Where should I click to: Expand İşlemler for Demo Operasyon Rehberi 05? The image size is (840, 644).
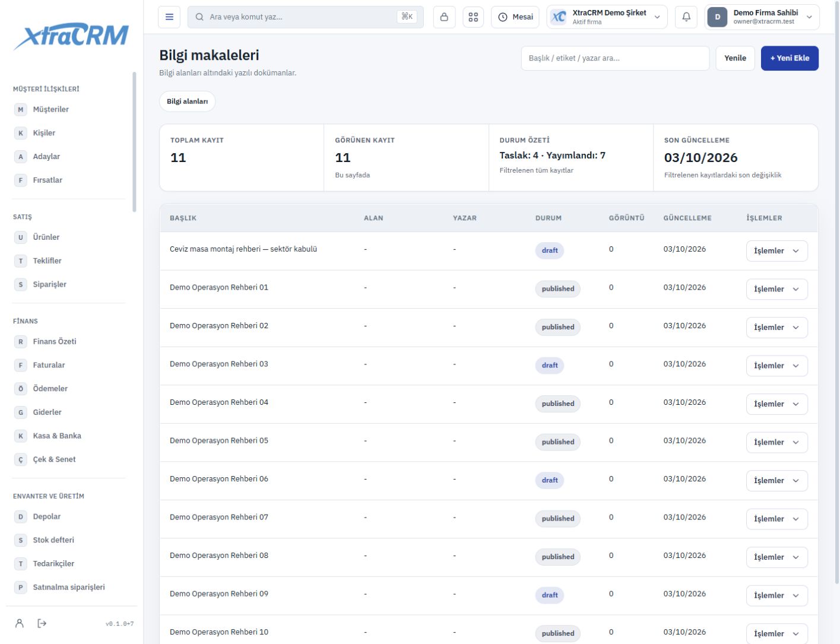776,442
